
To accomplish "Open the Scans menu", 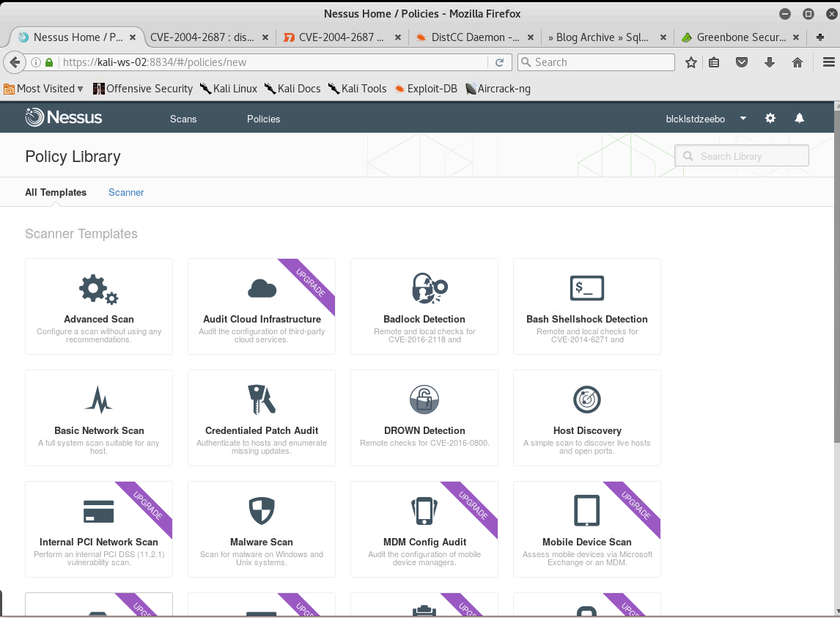I will pos(183,119).
